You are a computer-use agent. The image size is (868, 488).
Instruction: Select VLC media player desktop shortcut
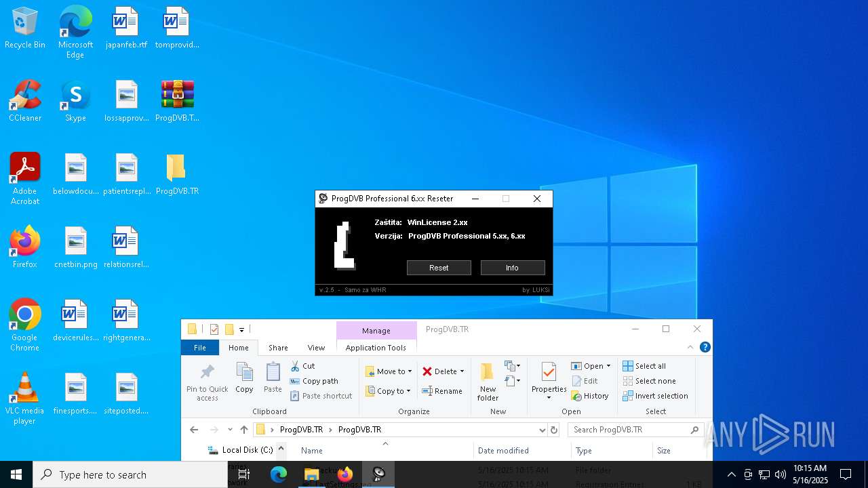coord(25,398)
